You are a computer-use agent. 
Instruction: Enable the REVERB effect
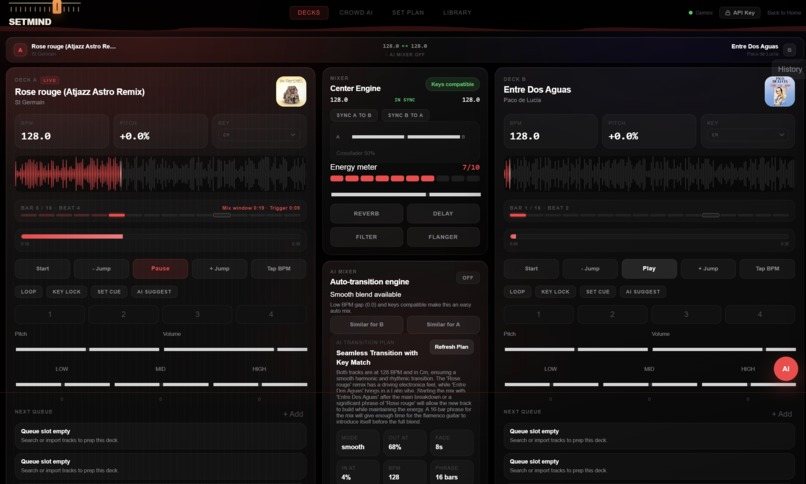pos(366,214)
